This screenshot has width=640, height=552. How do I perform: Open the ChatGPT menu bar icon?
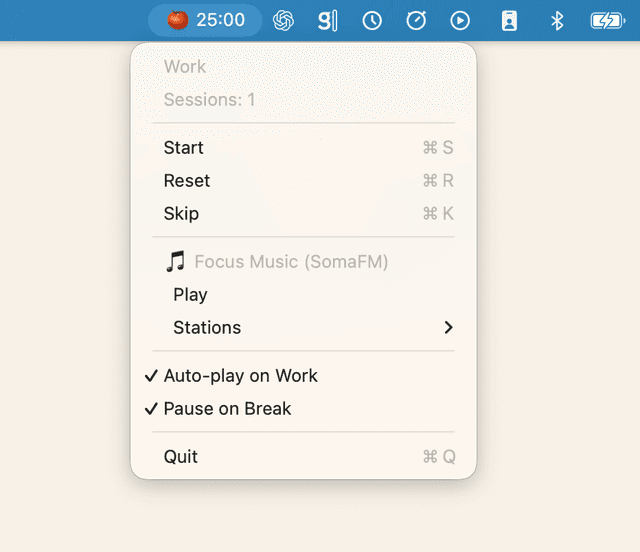pos(283,20)
